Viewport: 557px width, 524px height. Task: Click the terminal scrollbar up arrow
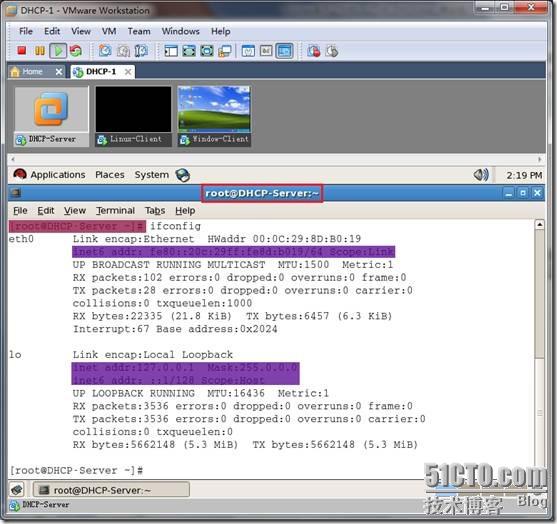[x=540, y=225]
